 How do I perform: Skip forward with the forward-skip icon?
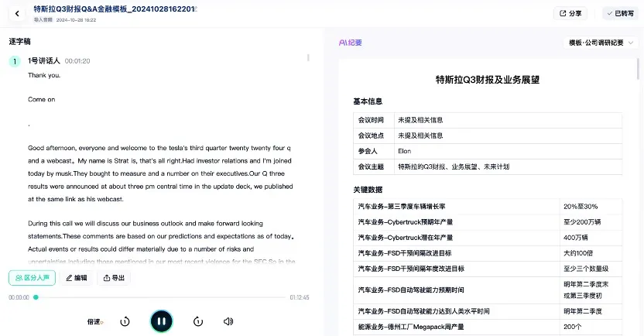point(198,321)
